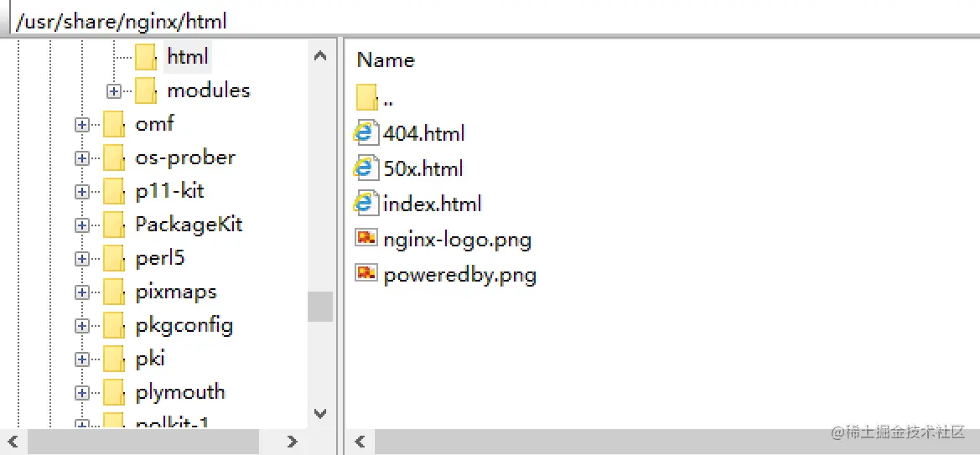Select the index.html file name

[433, 204]
